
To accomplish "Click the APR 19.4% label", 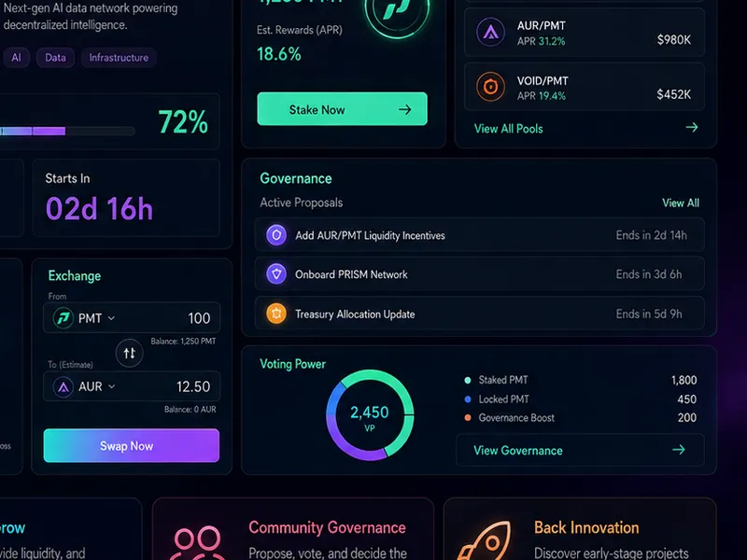I will pyautogui.click(x=542, y=96).
